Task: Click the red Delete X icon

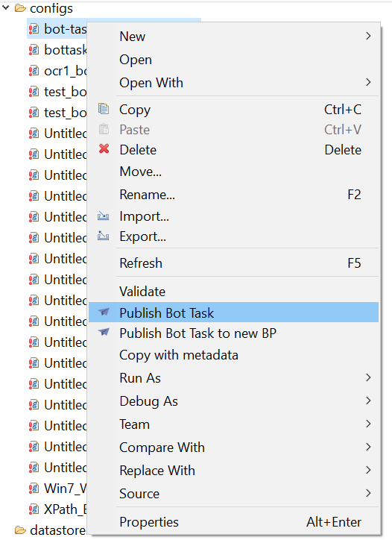Action: (x=104, y=149)
